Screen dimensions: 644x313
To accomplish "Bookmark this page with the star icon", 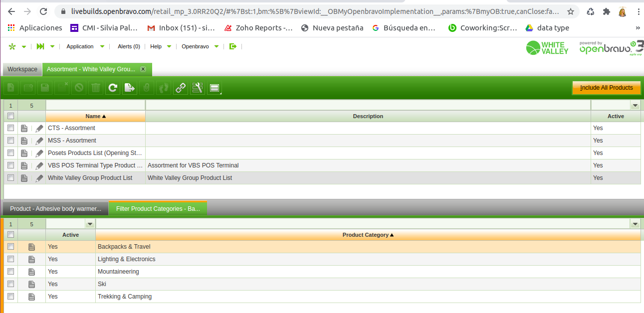I will coord(571,11).
